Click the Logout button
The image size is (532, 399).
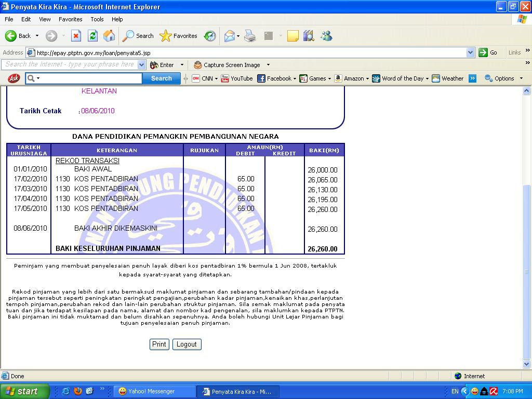(187, 344)
